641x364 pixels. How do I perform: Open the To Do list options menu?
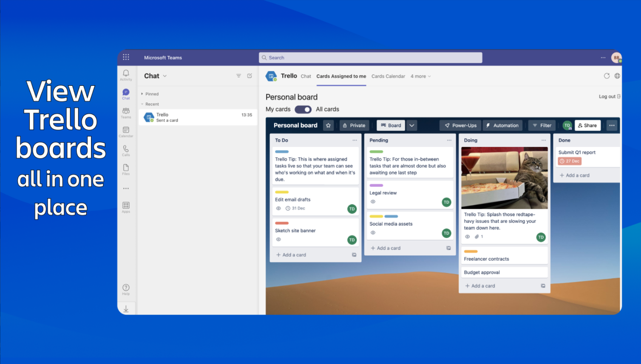pyautogui.click(x=355, y=140)
